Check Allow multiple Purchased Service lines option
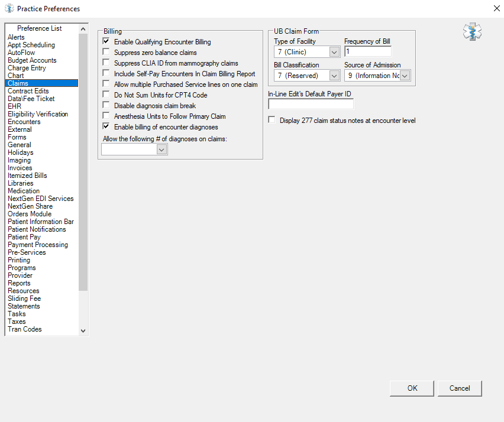This screenshot has height=422, width=504. click(x=106, y=84)
